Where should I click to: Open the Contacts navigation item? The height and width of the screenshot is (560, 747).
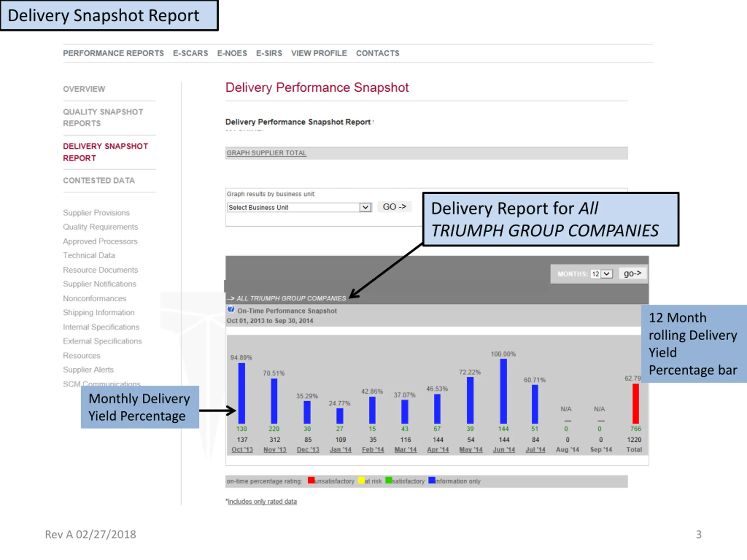[x=378, y=53]
